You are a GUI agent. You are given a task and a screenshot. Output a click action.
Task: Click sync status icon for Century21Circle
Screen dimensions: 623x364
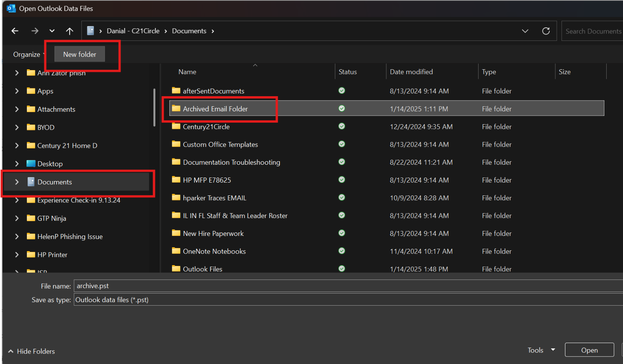pos(341,127)
